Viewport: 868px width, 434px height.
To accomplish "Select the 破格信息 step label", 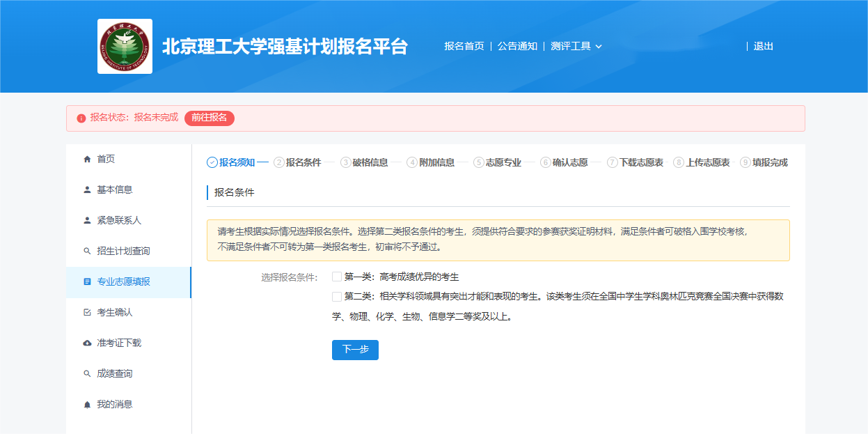I will (x=370, y=162).
